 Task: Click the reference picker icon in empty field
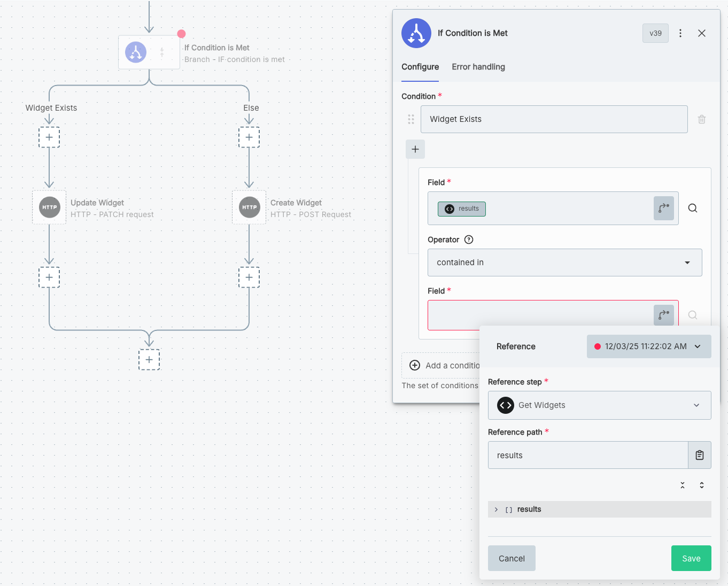(x=663, y=315)
